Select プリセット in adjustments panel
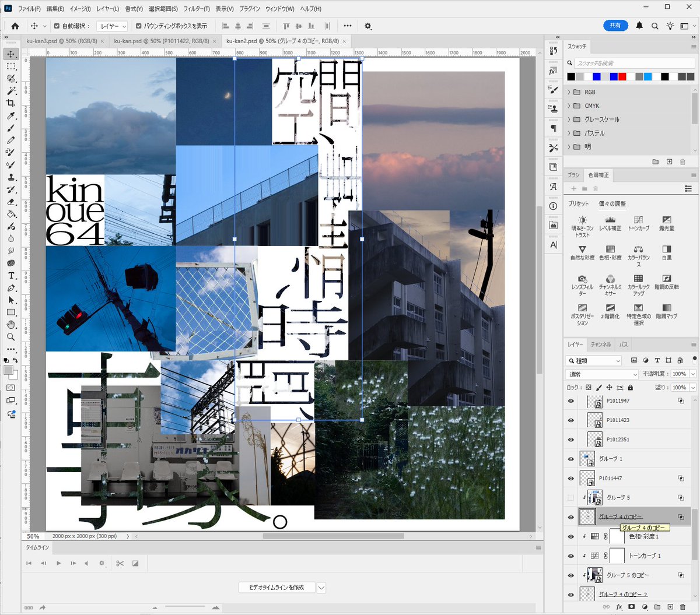This screenshot has height=615, width=700. [x=578, y=203]
